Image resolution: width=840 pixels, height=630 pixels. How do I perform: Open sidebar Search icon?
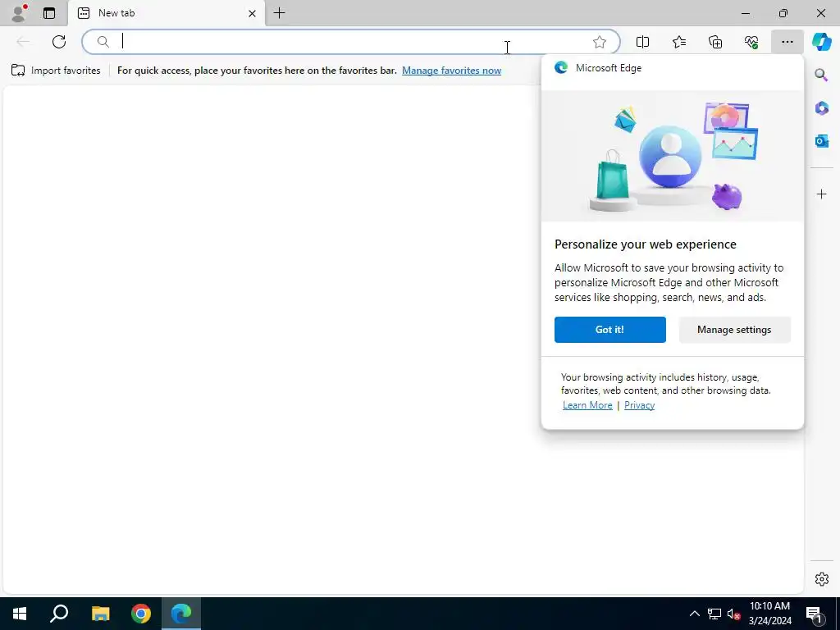821,75
